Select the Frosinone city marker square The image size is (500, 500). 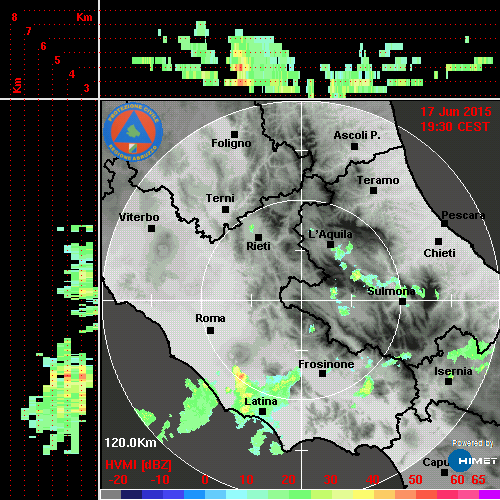322,374
